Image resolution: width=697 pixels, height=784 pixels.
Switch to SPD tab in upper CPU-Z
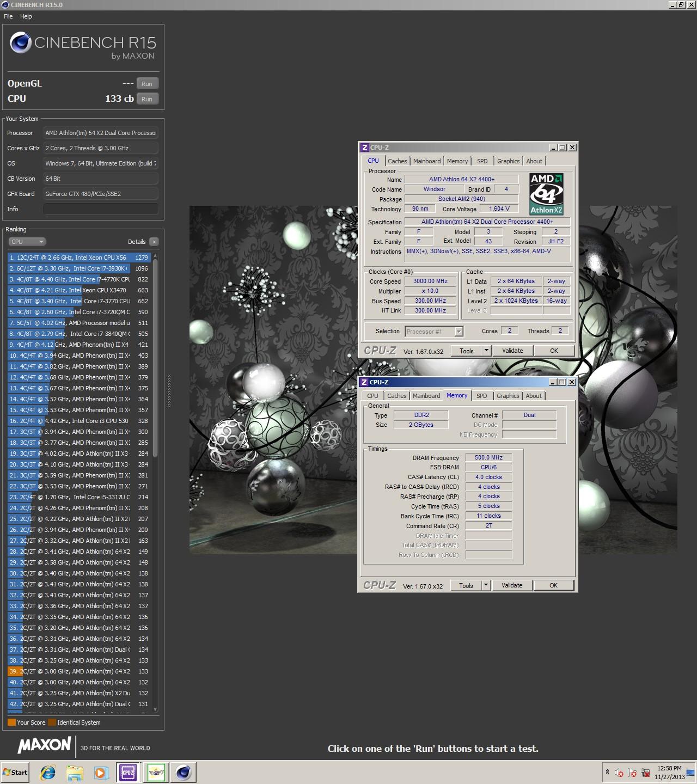(482, 161)
